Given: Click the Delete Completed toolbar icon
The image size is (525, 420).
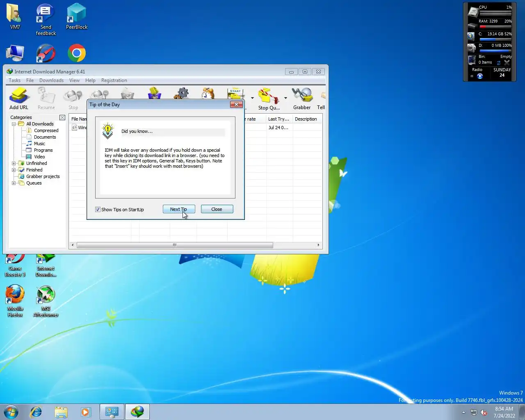Looking at the screenshot, I should 155,94.
